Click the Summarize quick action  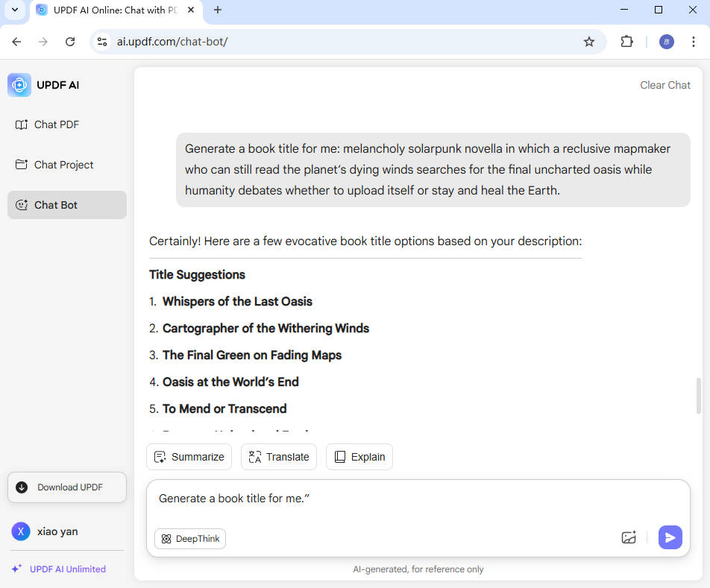(x=189, y=457)
